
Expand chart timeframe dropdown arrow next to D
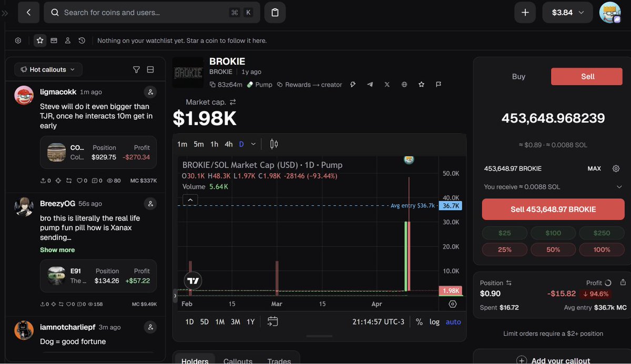click(253, 144)
